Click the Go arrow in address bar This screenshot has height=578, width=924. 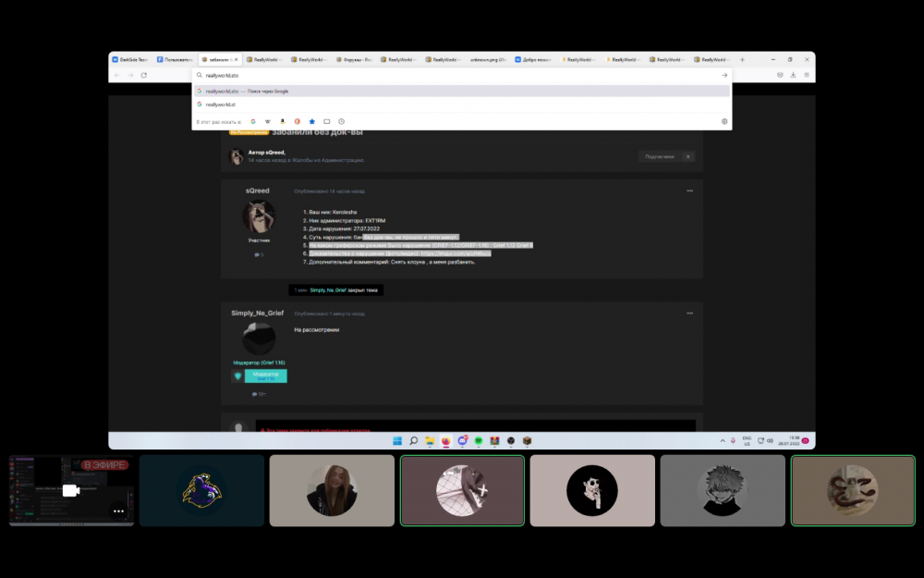point(724,76)
